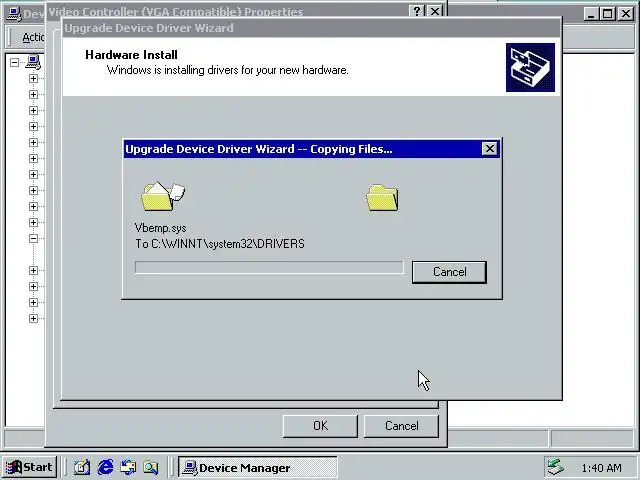Click the 'Hardware Install' heading
This screenshot has width=640, height=480.
click(131, 55)
